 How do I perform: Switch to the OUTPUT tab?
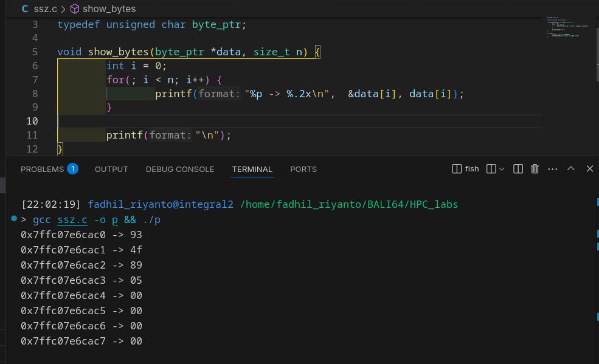tap(111, 169)
